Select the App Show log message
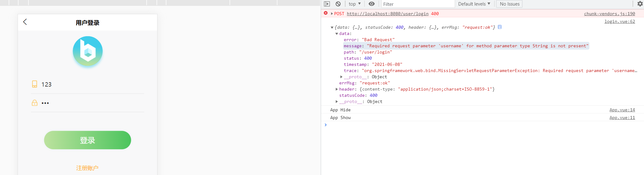The width and height of the screenshot is (644, 175). coord(340,117)
